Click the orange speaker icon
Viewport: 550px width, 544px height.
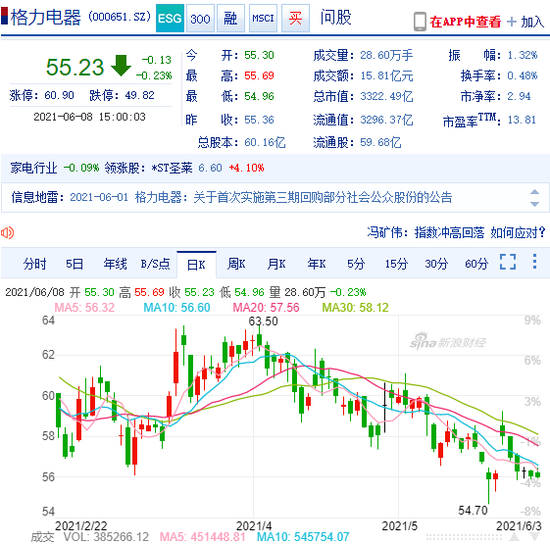coord(7,233)
